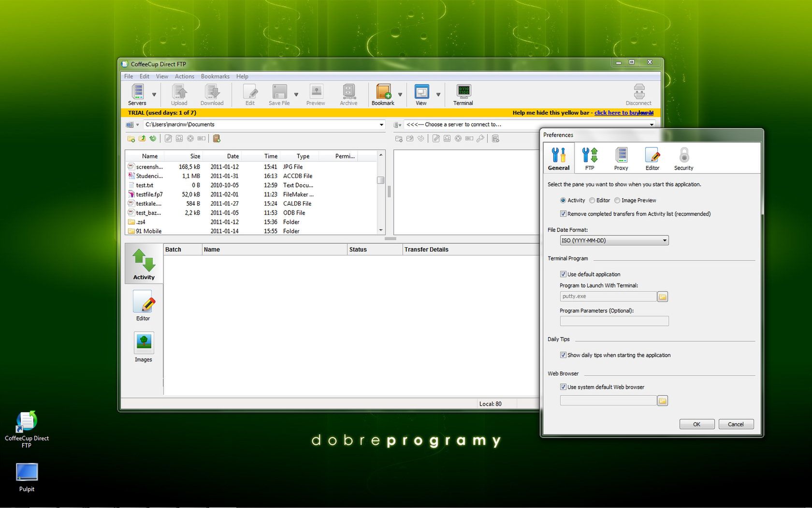812x508 pixels.
Task: Open CoffeeCup Direct FTP desktop shortcut
Action: (x=27, y=429)
